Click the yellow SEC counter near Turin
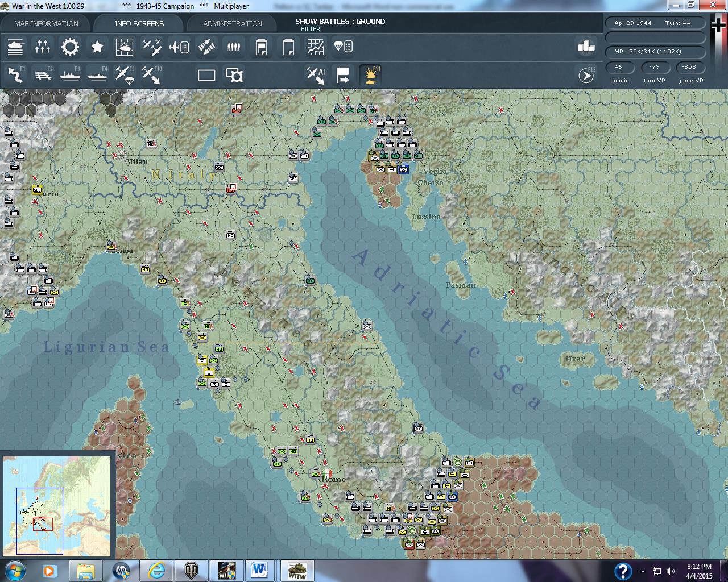Viewport: 728px width, 582px height. click(38, 189)
